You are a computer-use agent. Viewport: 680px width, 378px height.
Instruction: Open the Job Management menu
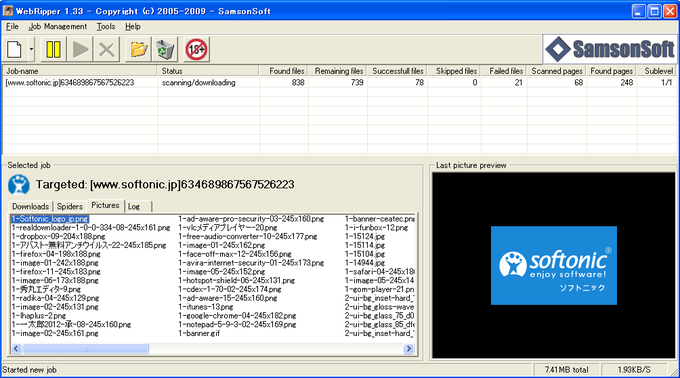coord(58,26)
